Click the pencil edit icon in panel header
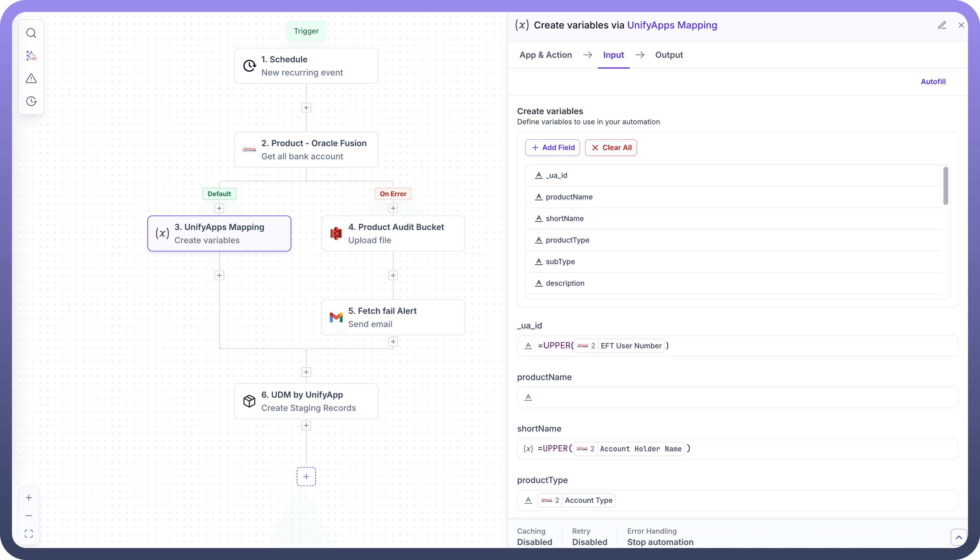The image size is (980, 560). pyautogui.click(x=942, y=25)
